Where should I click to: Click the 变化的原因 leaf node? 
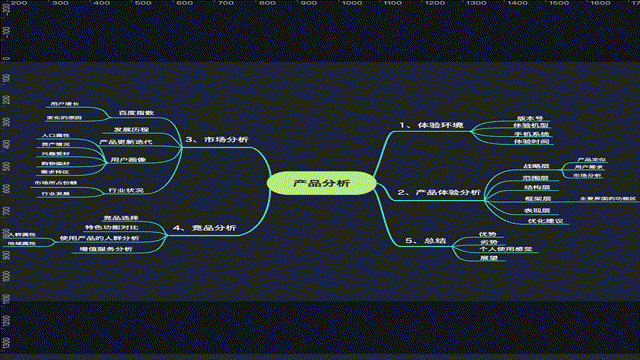[x=64, y=118]
